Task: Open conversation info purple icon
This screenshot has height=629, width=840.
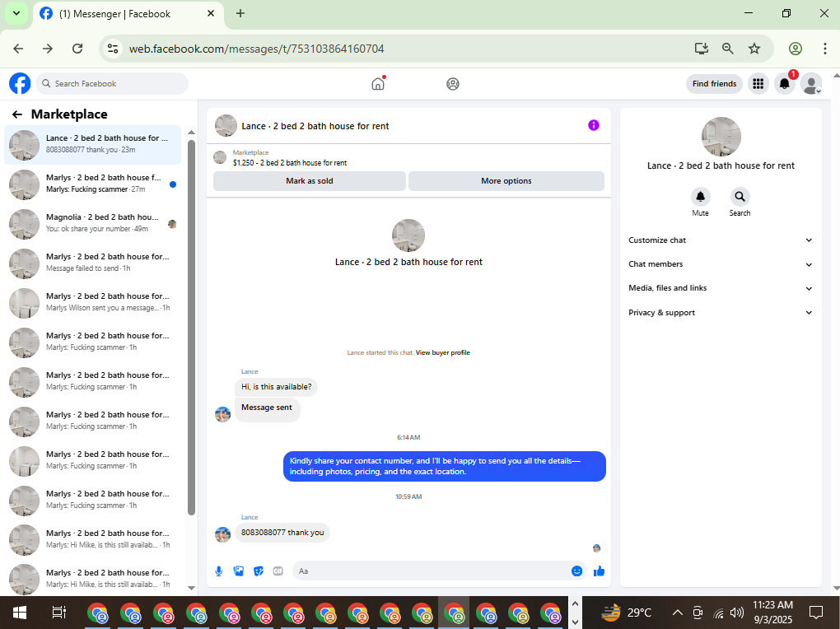Action: [594, 125]
